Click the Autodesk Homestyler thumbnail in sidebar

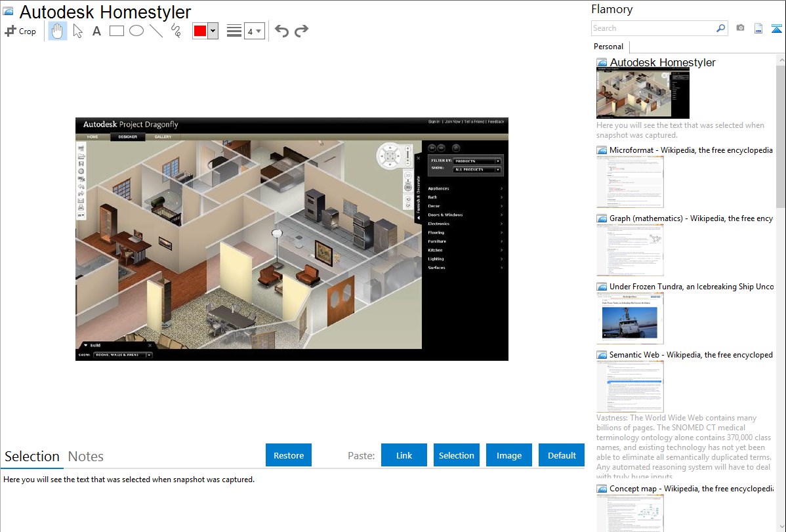tap(643, 93)
